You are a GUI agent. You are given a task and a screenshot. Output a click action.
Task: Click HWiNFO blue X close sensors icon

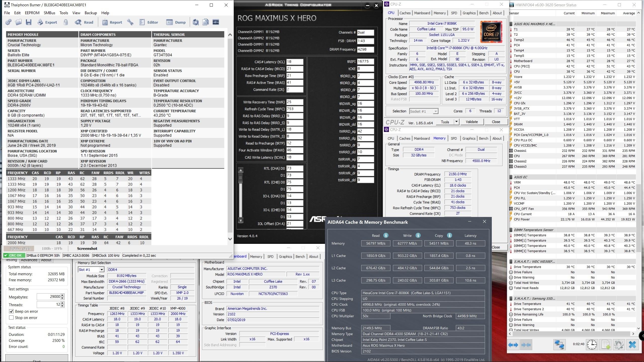click(632, 344)
